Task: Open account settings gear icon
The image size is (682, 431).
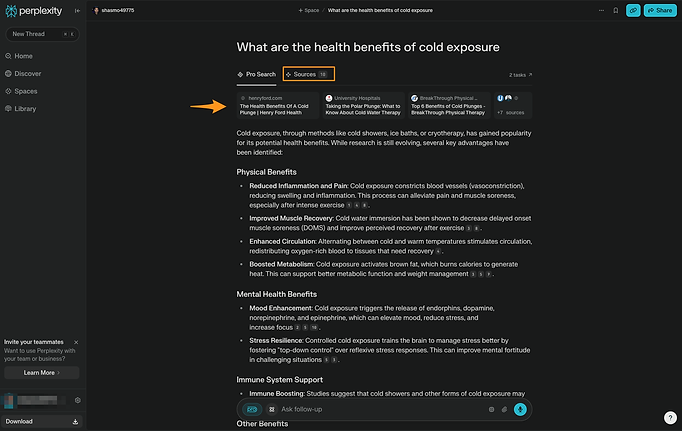Action: click(77, 400)
